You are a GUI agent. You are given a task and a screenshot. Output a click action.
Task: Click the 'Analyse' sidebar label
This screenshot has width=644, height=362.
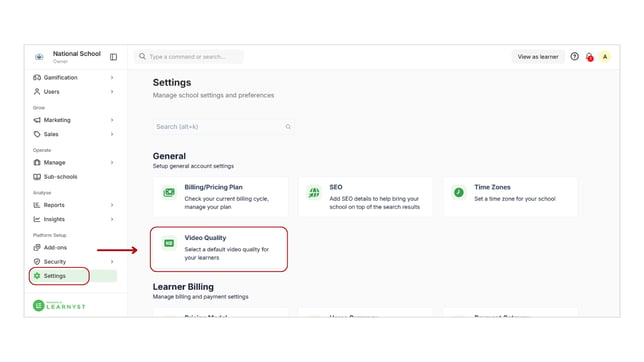click(x=42, y=193)
